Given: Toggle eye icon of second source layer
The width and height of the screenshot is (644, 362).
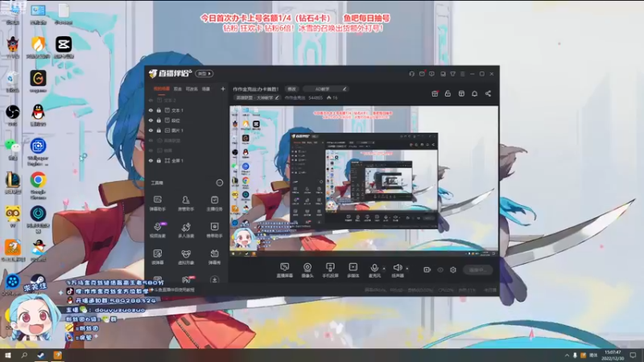Looking at the screenshot, I should click(x=151, y=110).
